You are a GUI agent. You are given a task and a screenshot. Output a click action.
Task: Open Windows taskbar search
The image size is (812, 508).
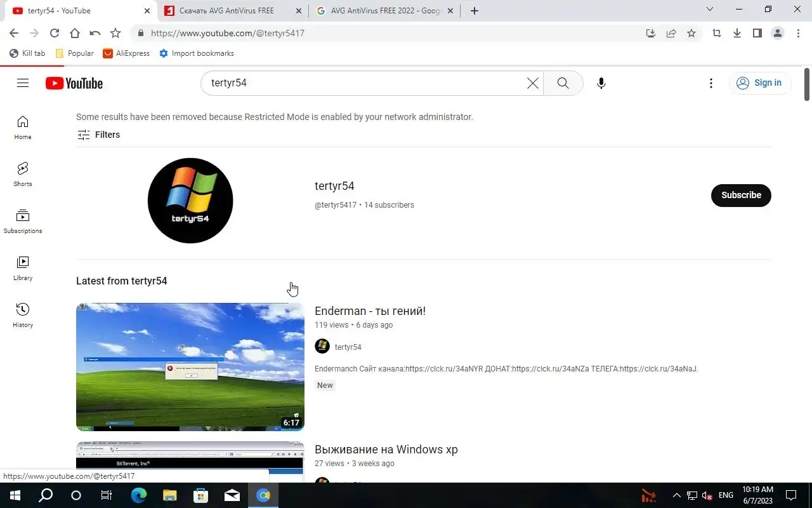pos(46,495)
